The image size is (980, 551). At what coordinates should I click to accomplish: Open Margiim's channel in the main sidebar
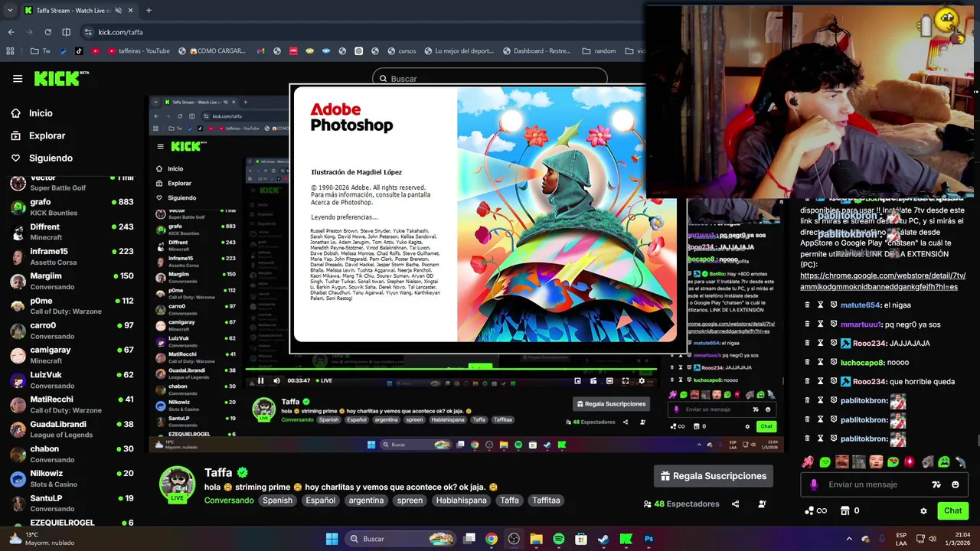pos(72,281)
